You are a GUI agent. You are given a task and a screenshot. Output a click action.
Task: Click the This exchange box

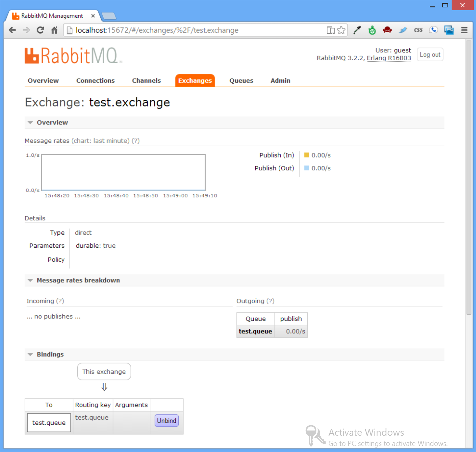[104, 371]
